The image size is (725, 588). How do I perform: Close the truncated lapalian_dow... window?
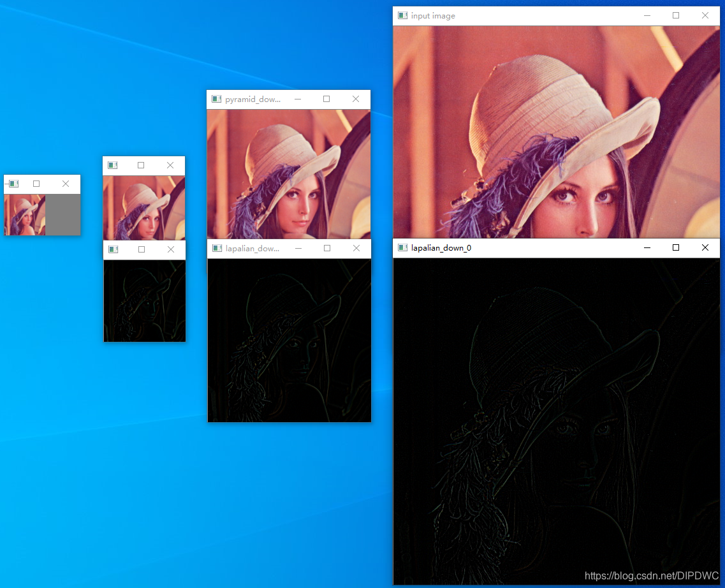pyautogui.click(x=356, y=248)
